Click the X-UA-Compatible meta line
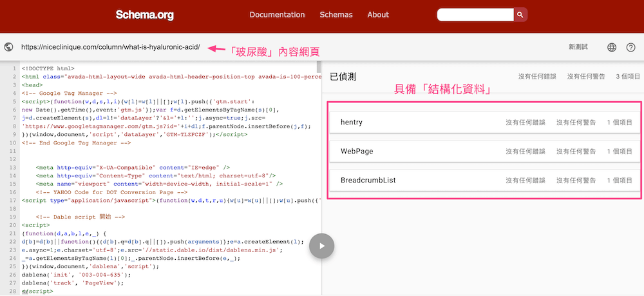 coord(133,167)
